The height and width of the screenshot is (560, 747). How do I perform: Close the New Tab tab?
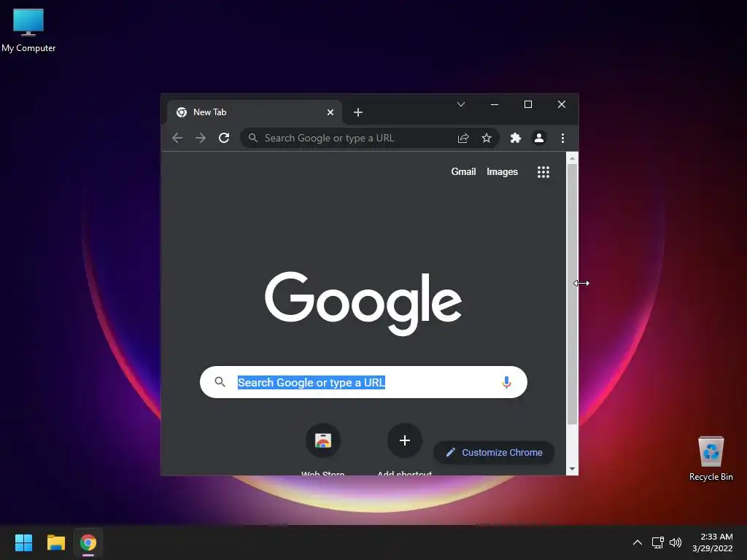330,112
